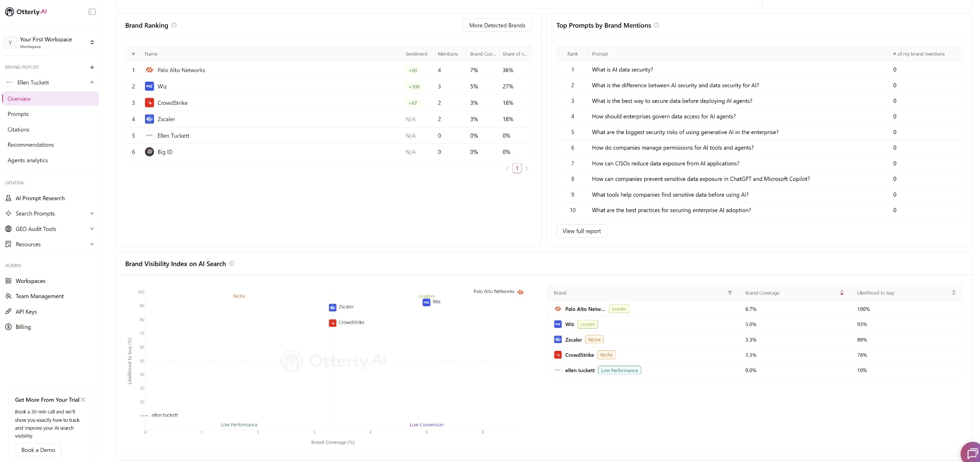Click the AI Prompt Research flask icon
This screenshot has width=980, height=462.
8,198
